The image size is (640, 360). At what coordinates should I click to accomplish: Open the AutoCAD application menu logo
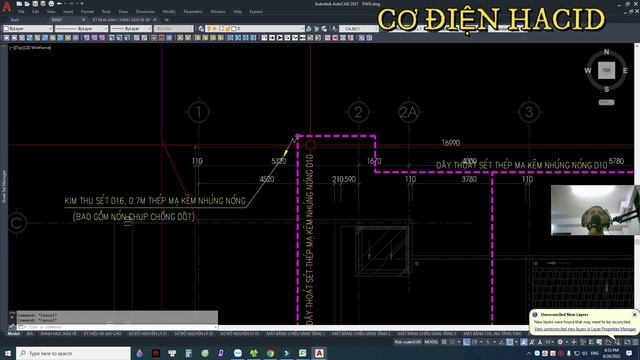[7, 6]
